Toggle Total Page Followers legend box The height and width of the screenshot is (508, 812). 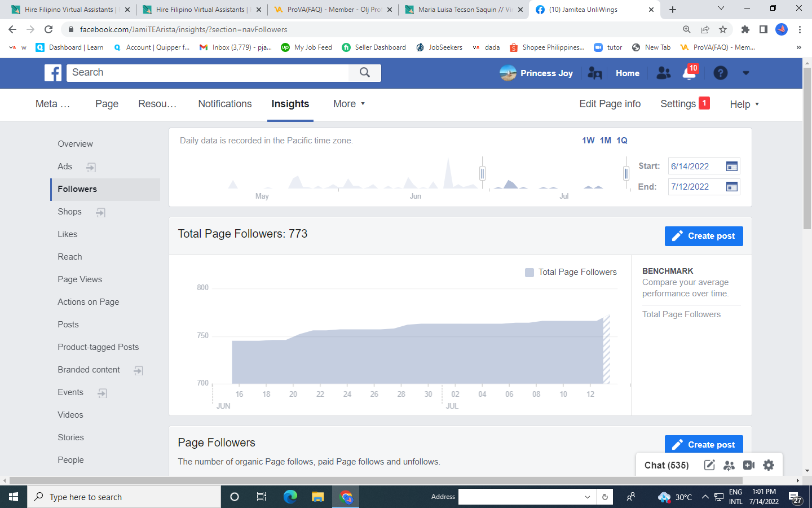tap(529, 273)
